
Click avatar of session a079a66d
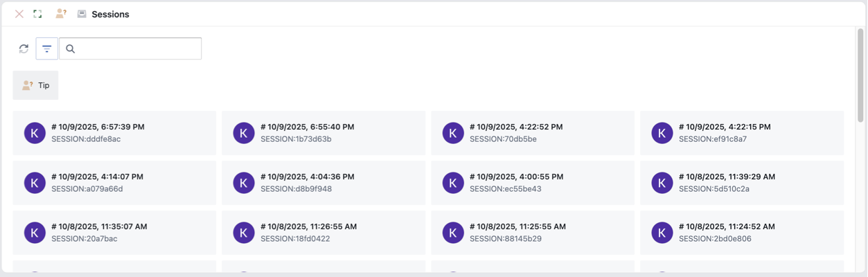[x=35, y=183]
